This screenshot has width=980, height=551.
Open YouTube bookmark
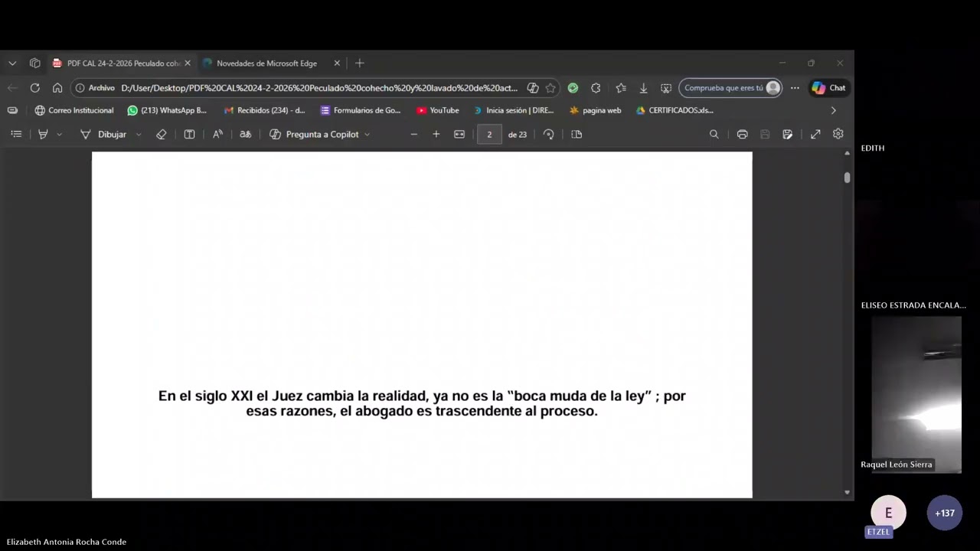[438, 110]
